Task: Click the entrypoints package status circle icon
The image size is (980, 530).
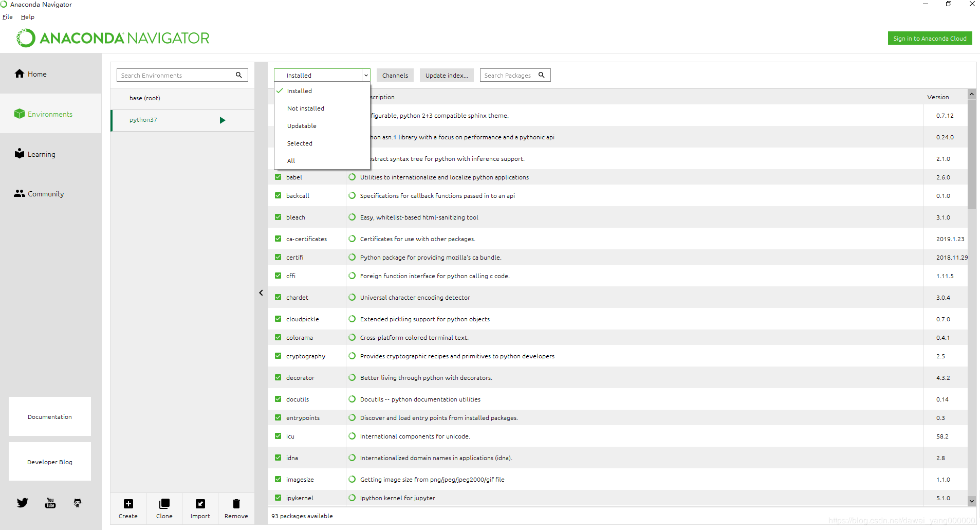Action: [x=352, y=418]
